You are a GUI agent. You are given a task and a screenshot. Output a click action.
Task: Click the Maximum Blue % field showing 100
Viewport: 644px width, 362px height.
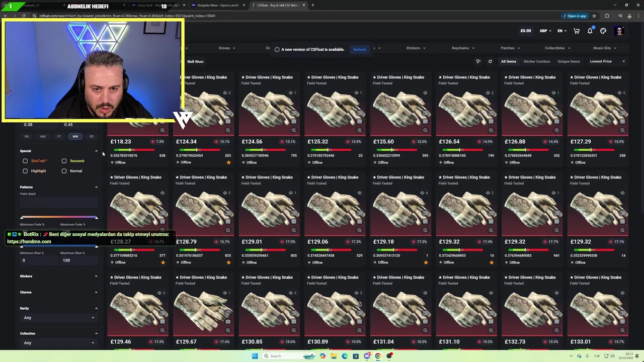coord(78,260)
